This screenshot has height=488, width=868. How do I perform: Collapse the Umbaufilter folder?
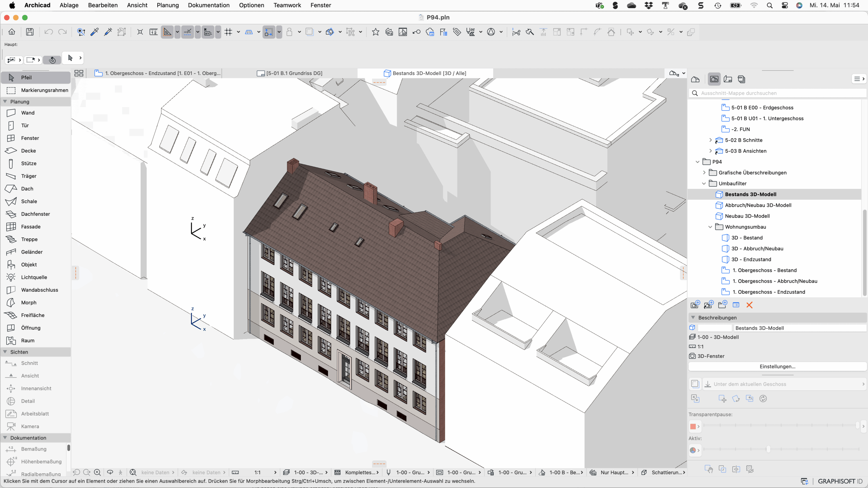(x=704, y=183)
